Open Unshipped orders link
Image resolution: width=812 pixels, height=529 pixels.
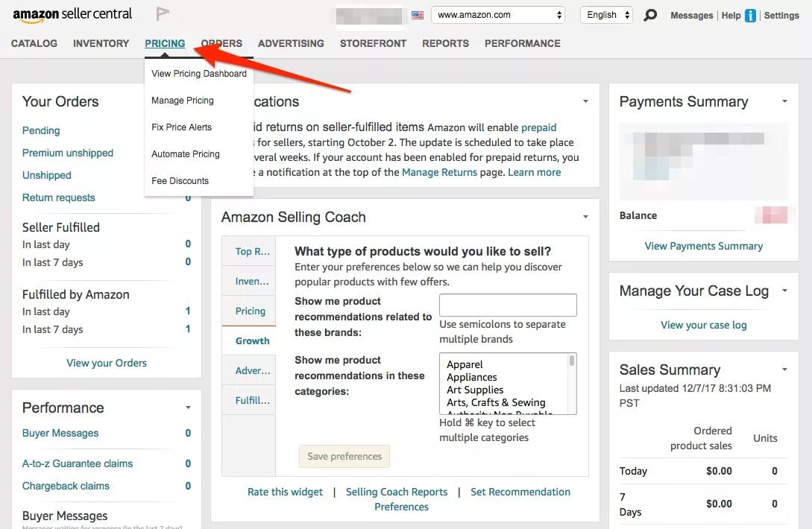(x=47, y=175)
